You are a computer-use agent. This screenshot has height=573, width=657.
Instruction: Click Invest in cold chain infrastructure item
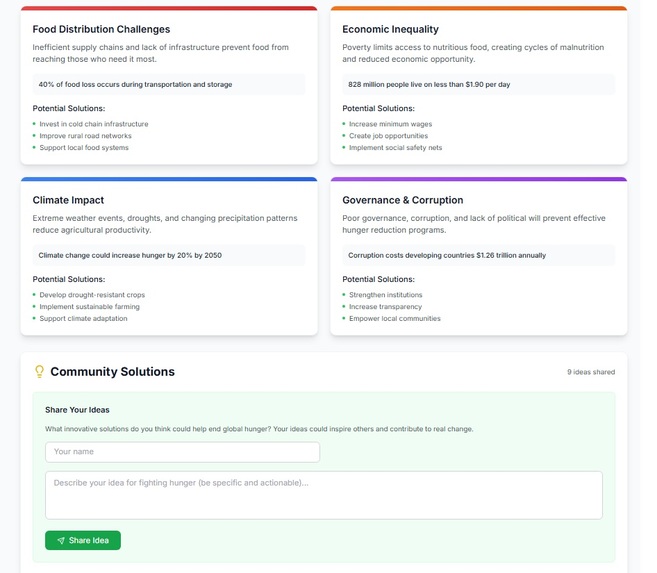pyautogui.click(x=94, y=124)
